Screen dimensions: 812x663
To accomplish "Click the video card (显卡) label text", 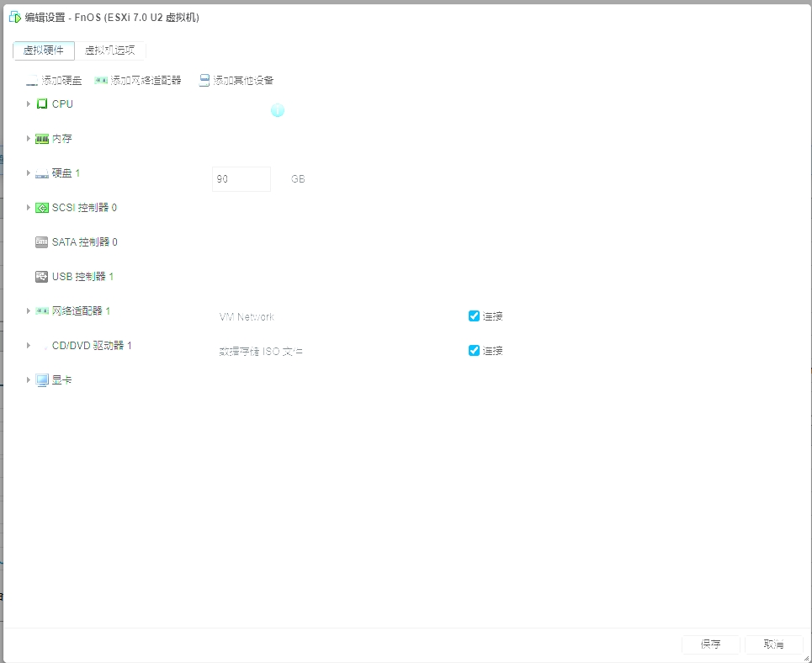I will click(x=62, y=380).
